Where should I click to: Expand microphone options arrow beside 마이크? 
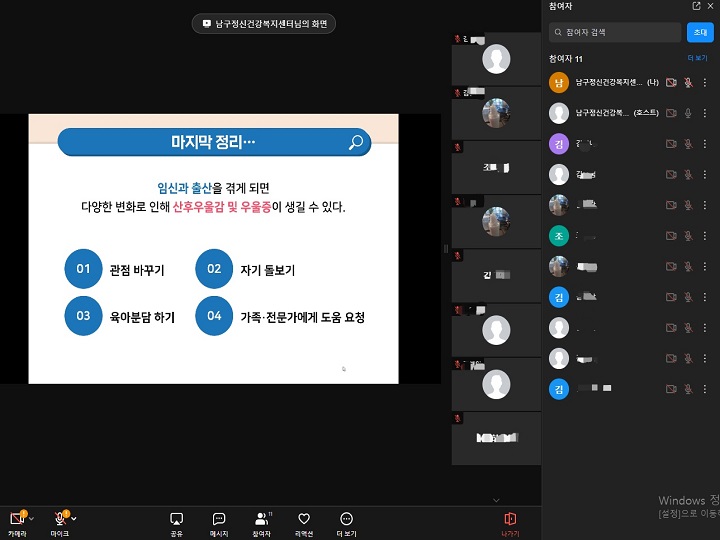(75, 519)
